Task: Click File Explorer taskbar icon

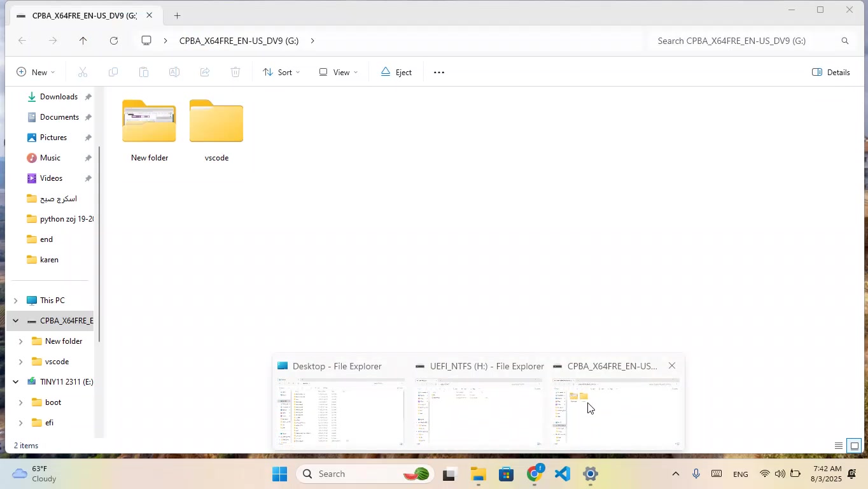Action: [479, 474]
